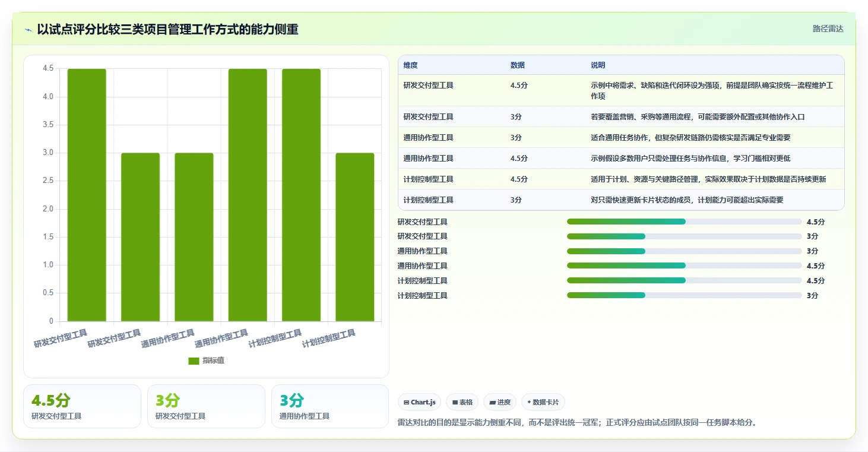Click the 维度 table column header

click(410, 65)
